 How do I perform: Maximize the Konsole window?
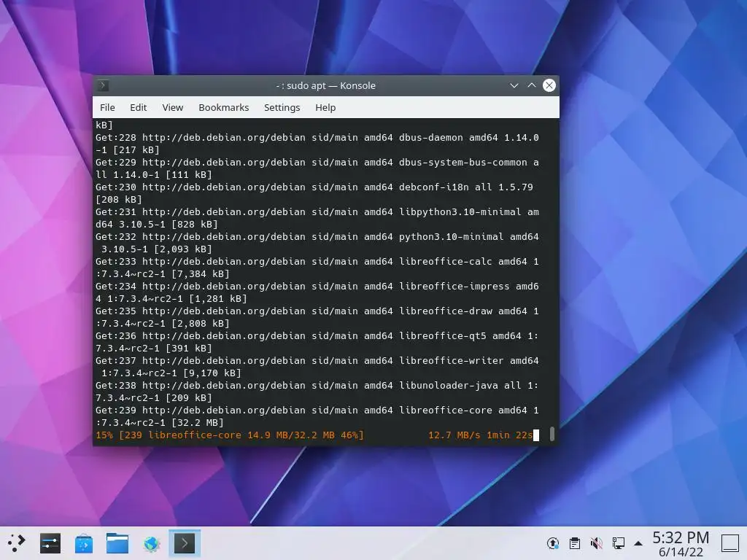[532, 86]
